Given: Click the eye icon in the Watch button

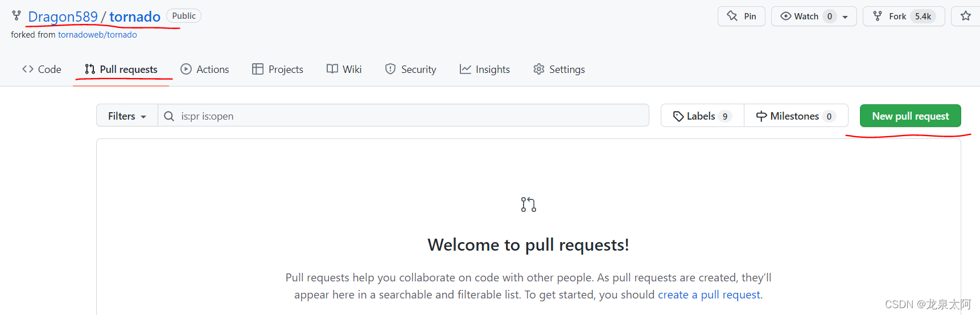Looking at the screenshot, I should pos(786,16).
